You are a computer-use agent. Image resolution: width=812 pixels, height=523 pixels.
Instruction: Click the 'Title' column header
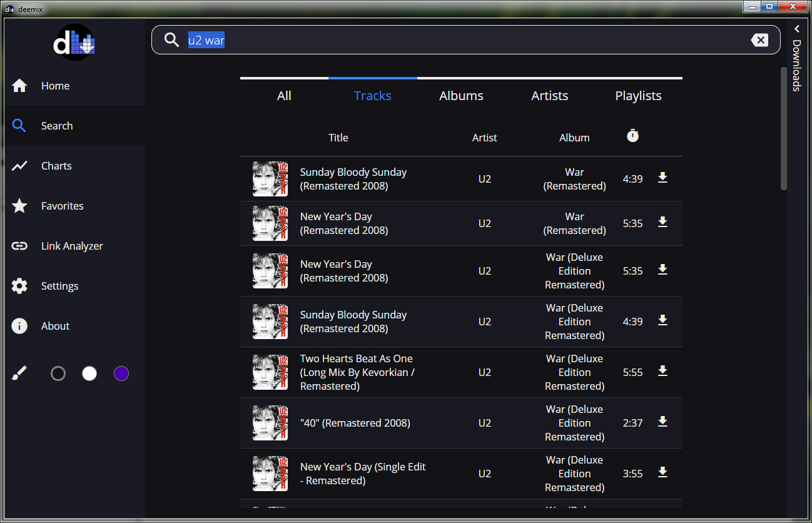click(338, 138)
